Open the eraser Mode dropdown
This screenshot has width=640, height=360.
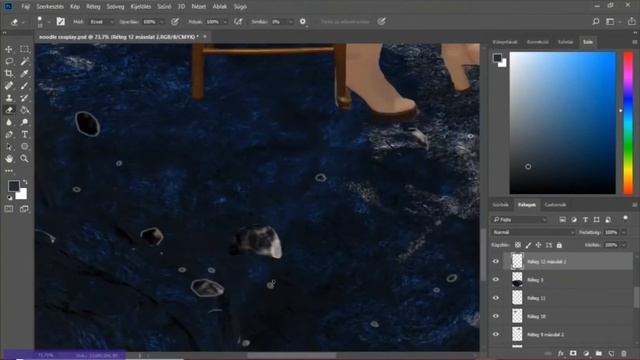(x=101, y=22)
